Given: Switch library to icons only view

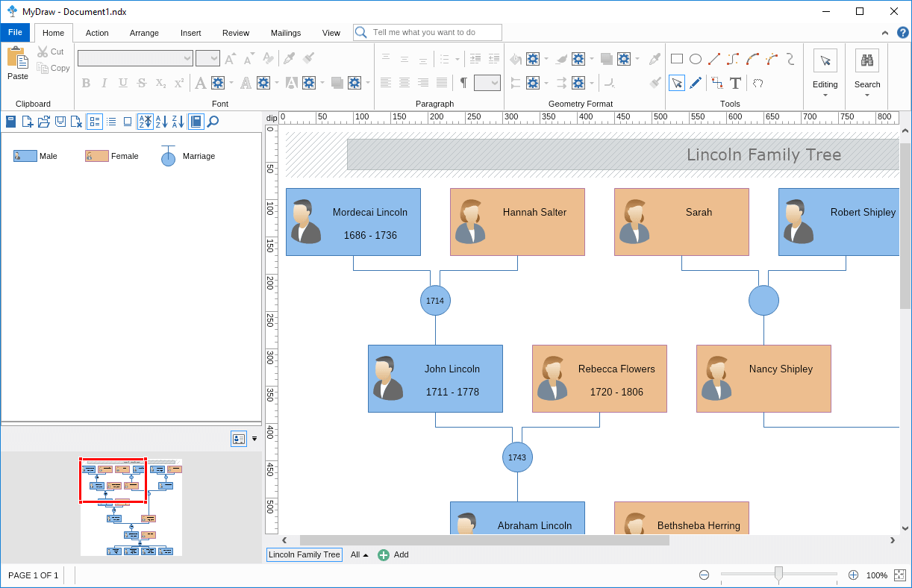Looking at the screenshot, I should [x=128, y=122].
